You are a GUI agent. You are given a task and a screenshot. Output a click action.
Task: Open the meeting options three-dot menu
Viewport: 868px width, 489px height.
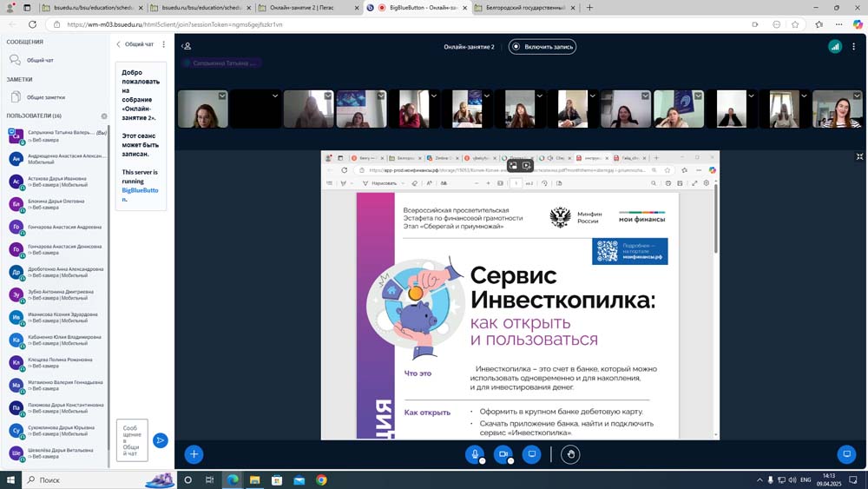(x=853, y=47)
